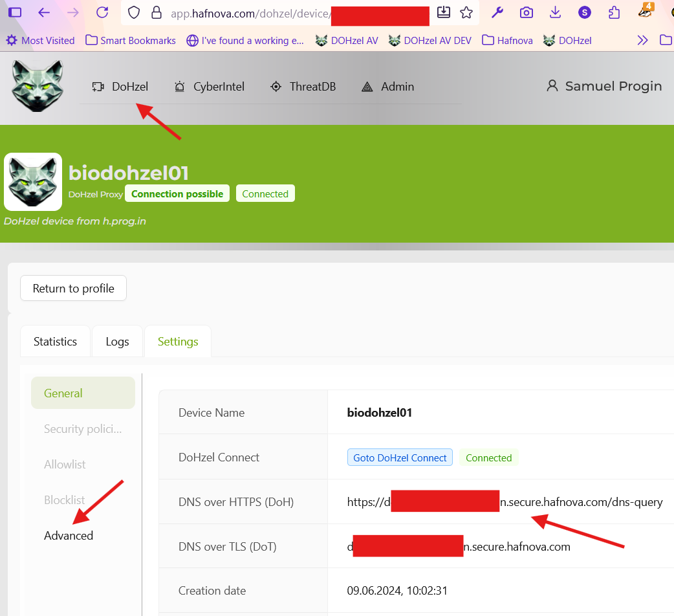Open the sidebar panel icon in the browser
This screenshot has width=674, height=616.
pyautogui.click(x=15, y=12)
